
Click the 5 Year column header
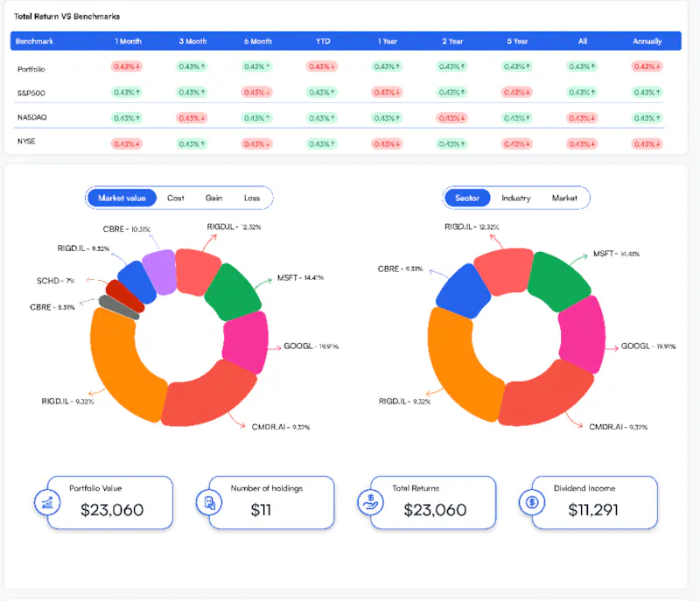517,41
